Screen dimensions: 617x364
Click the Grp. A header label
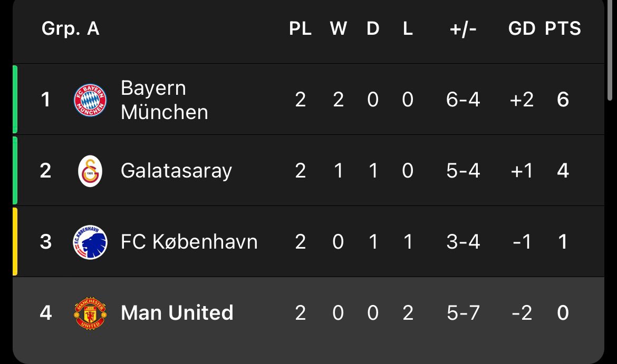coord(71,28)
